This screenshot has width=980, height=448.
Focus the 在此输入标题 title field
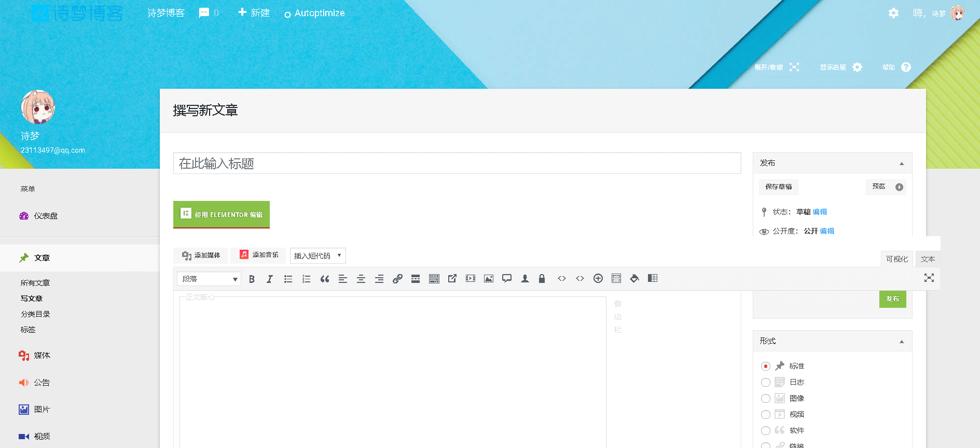click(x=457, y=163)
